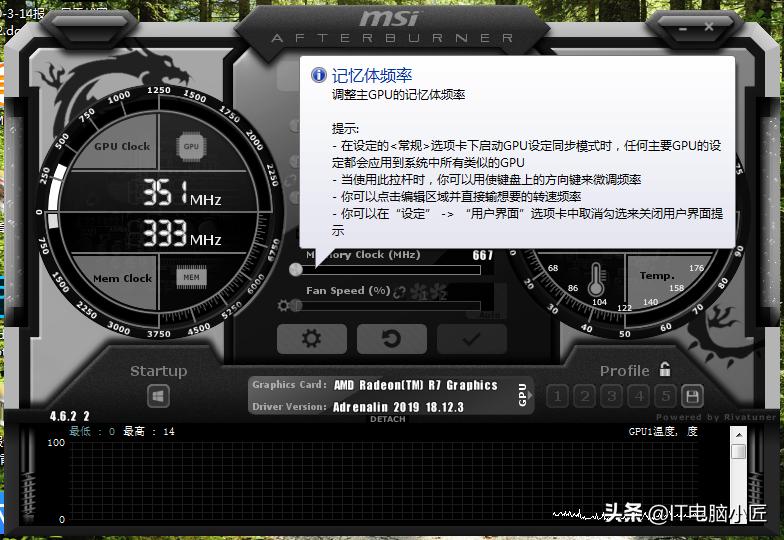Click the Mem Clock label

pos(122,278)
